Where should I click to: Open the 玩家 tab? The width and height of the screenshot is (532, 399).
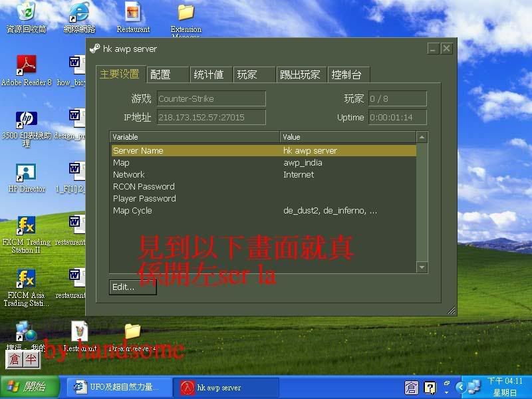tap(255, 74)
